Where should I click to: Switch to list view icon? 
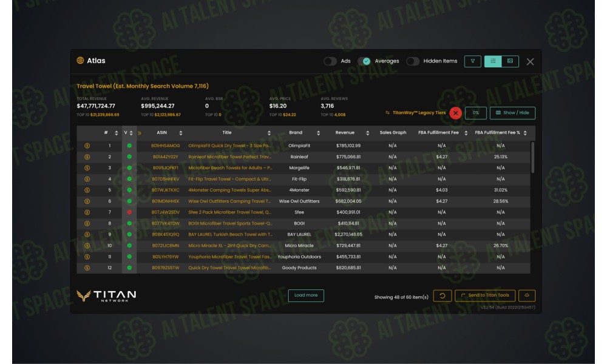coord(493,61)
